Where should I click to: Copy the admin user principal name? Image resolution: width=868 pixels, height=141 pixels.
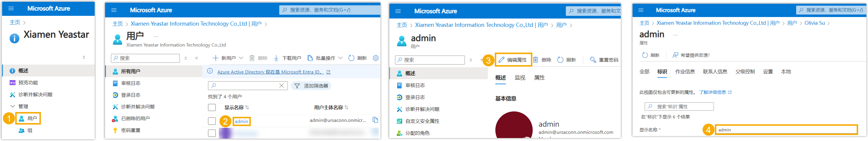tap(375, 120)
